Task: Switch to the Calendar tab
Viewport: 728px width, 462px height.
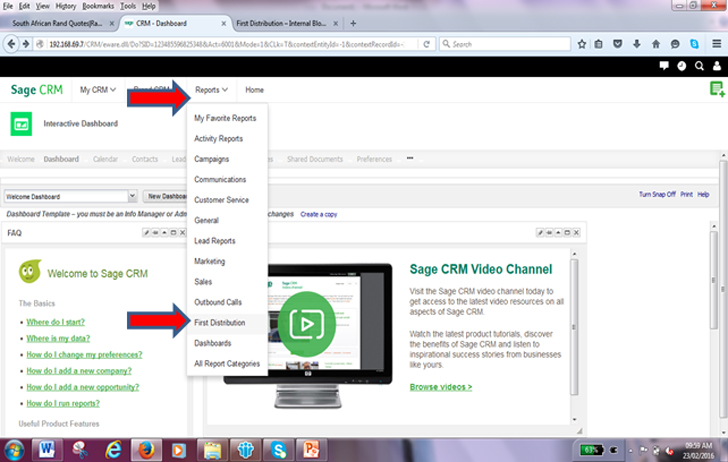Action: coord(105,159)
